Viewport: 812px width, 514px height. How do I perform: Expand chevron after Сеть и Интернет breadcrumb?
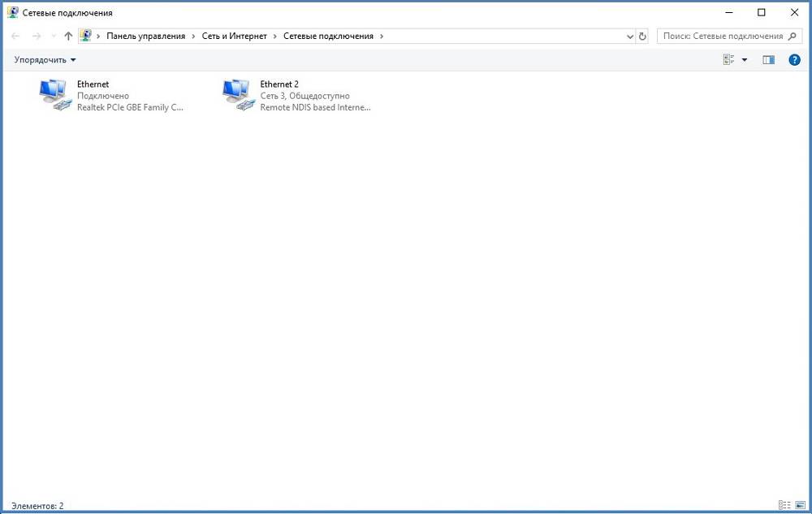click(275, 37)
